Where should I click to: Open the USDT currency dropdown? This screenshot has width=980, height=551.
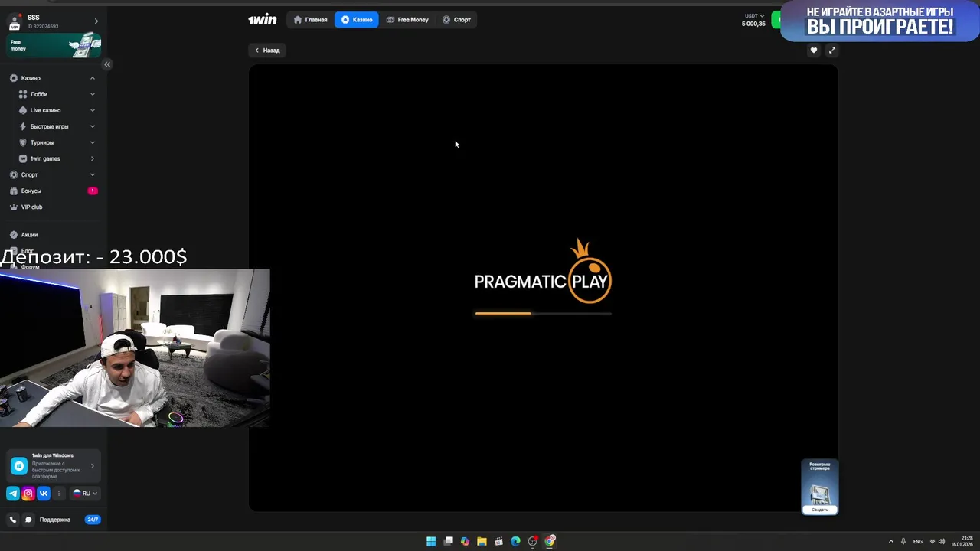(x=755, y=15)
